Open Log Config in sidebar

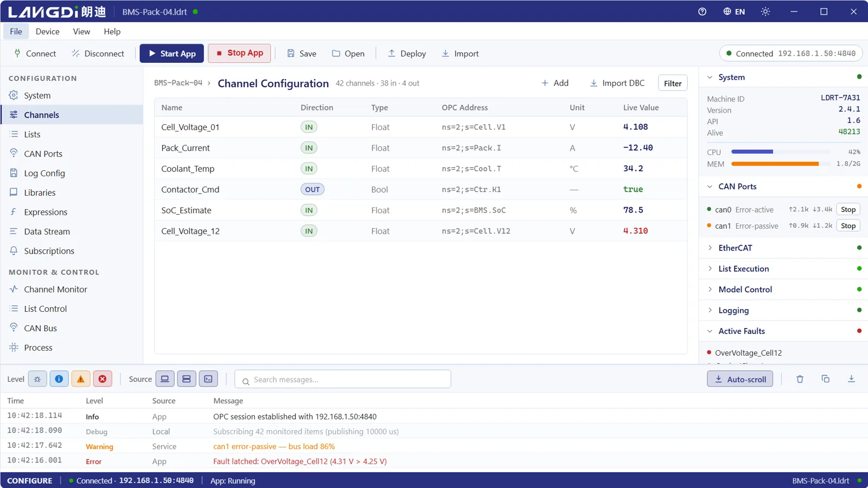tap(72, 174)
